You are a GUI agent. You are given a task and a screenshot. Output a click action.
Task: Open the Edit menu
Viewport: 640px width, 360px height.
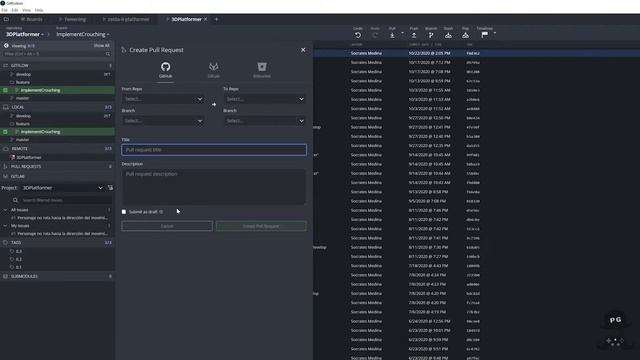click(x=15, y=10)
